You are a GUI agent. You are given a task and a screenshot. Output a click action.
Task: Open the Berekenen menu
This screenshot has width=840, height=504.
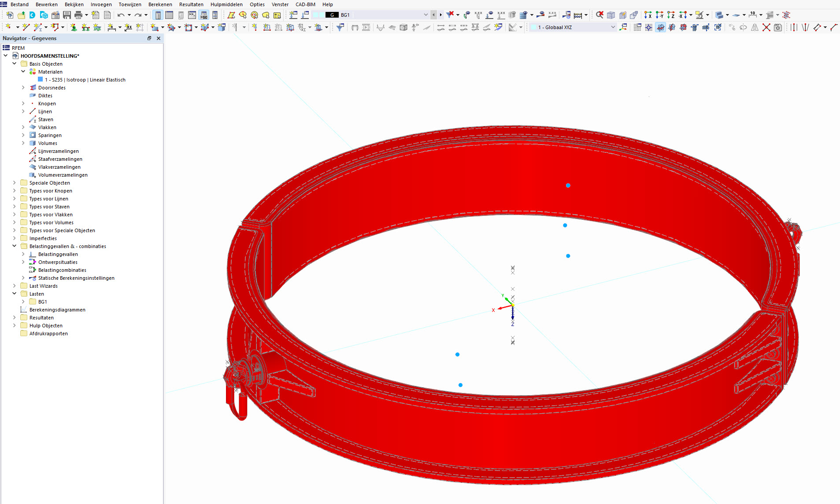[160, 4]
